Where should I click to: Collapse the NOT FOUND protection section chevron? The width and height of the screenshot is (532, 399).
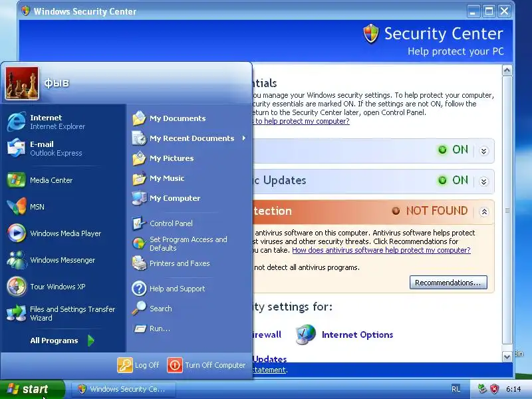click(484, 212)
